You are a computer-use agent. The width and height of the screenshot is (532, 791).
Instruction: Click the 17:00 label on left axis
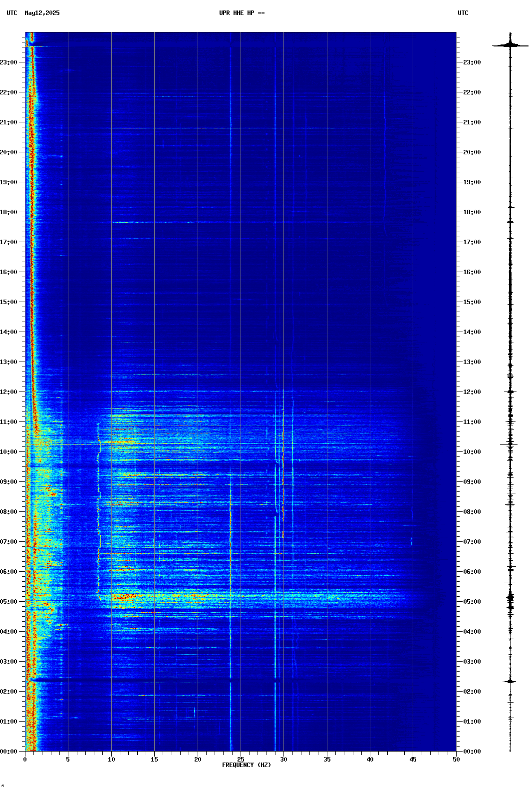coord(8,242)
